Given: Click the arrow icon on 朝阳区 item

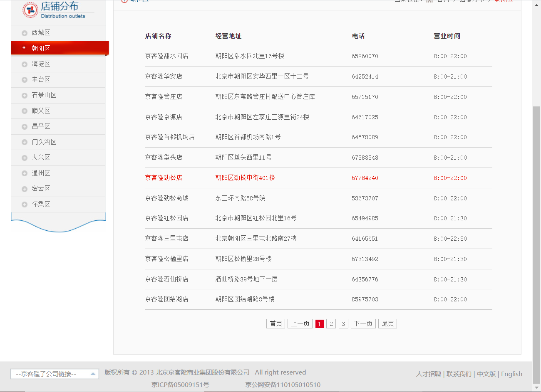Looking at the screenshot, I should pyautogui.click(x=24, y=48).
